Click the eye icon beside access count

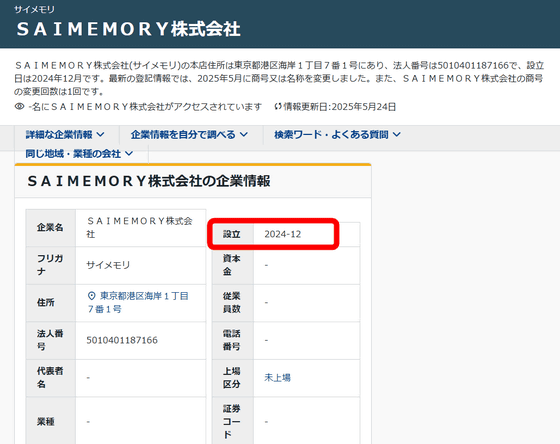[19, 106]
